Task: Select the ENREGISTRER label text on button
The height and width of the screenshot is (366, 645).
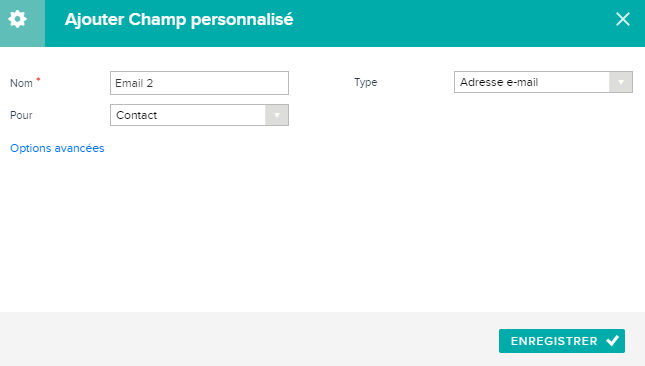Action: tap(554, 341)
